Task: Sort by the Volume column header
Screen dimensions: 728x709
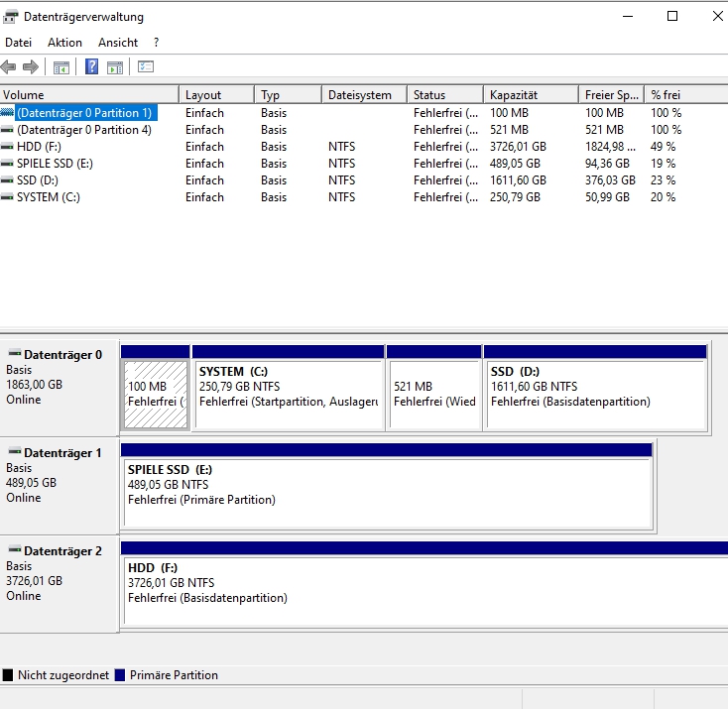Action: coord(89,95)
